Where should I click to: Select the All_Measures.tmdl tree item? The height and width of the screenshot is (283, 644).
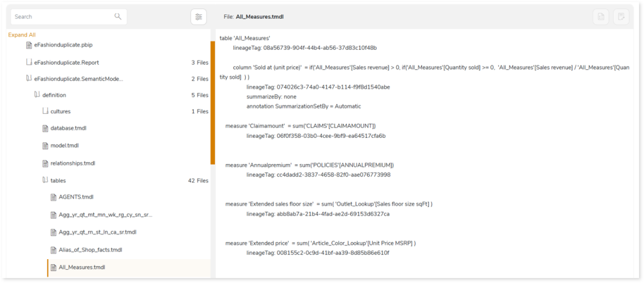(x=82, y=267)
